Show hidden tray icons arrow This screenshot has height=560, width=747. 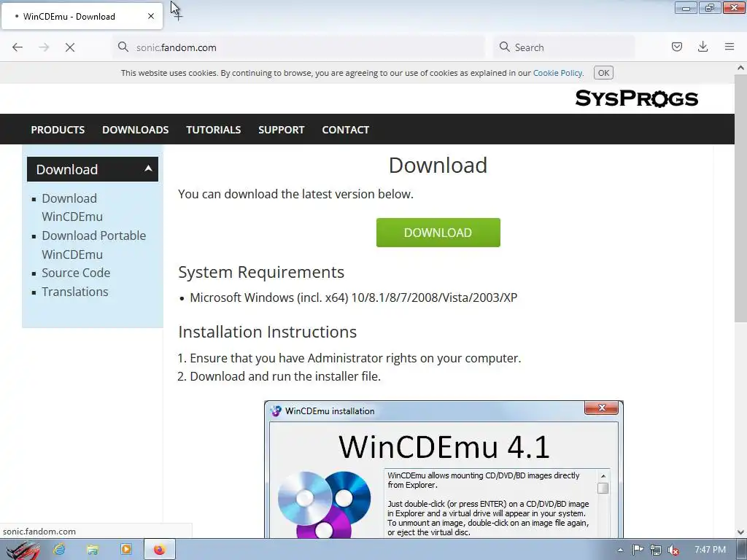click(x=620, y=550)
